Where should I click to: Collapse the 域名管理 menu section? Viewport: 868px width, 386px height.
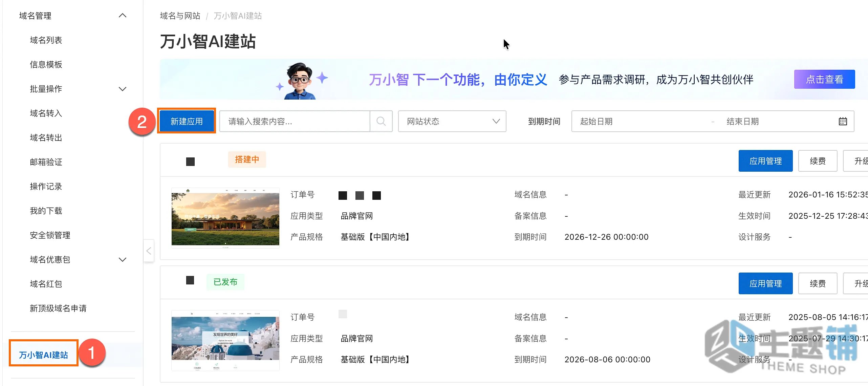click(123, 16)
